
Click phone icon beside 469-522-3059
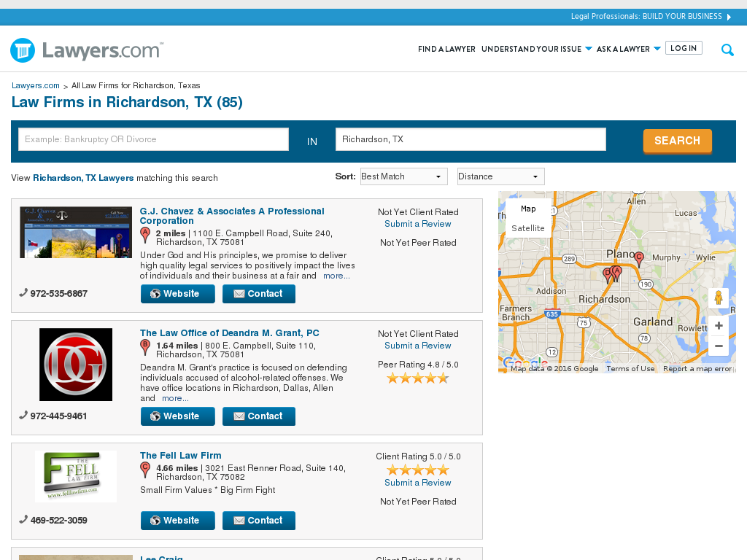tap(23, 519)
